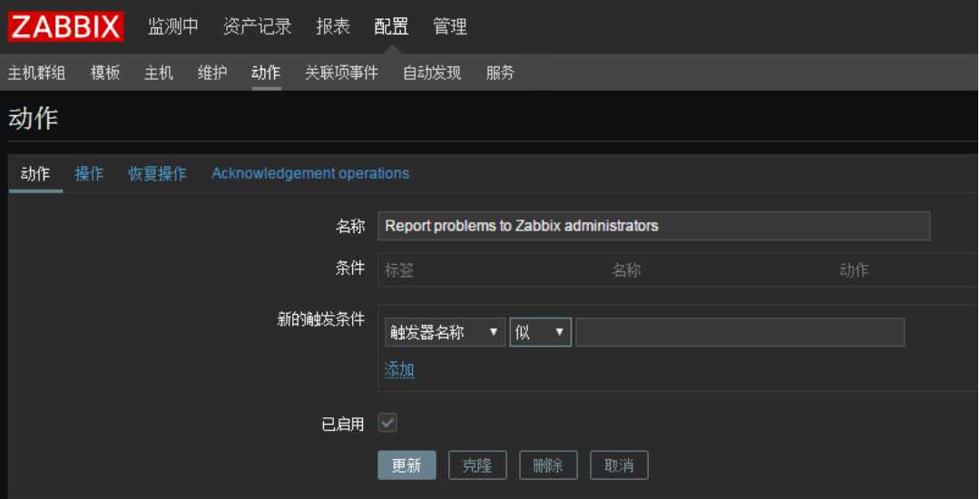This screenshot has height=499, width=980.
Task: Click the 更新 button
Action: [407, 465]
